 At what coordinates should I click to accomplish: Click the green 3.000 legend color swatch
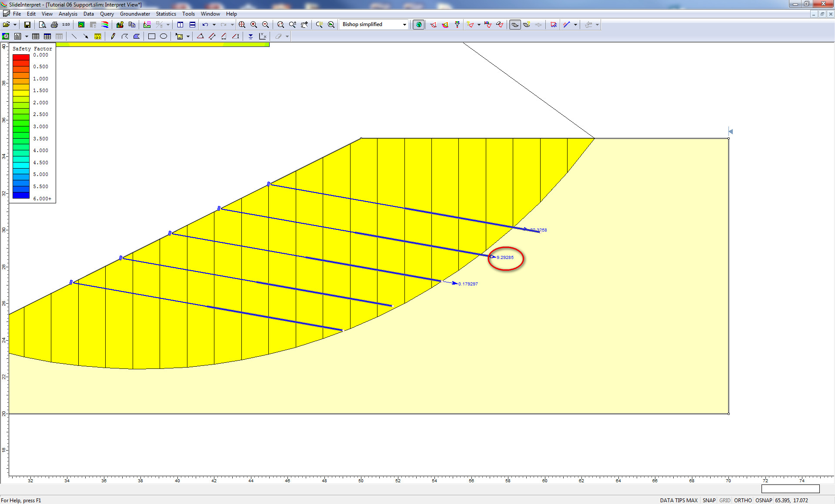point(21,129)
